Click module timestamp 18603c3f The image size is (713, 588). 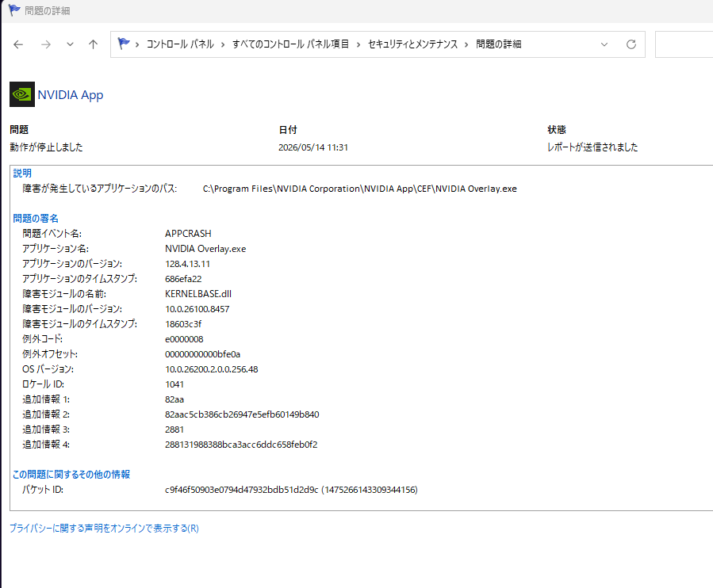pos(183,324)
